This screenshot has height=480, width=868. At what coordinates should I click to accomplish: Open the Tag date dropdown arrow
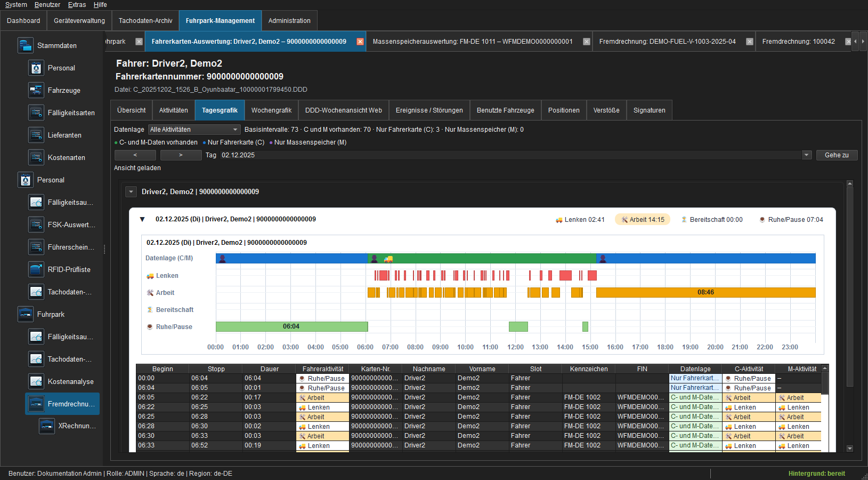pos(807,155)
